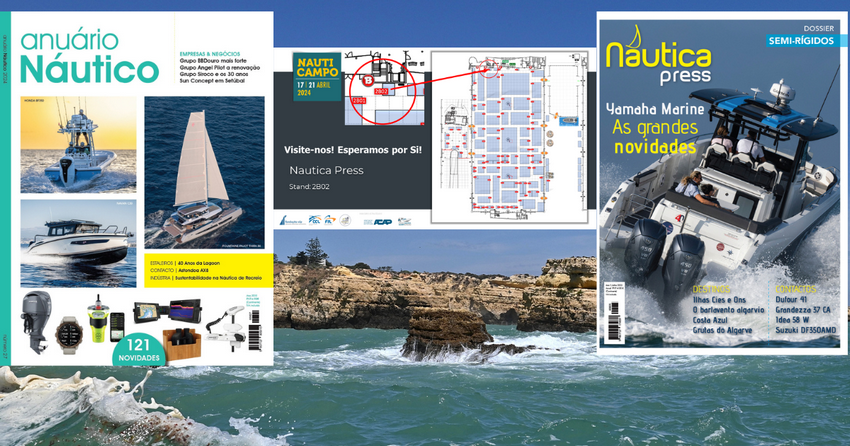The image size is (850, 446).
Task: Open the Anuário Náutico magazine title
Action: tap(89, 56)
